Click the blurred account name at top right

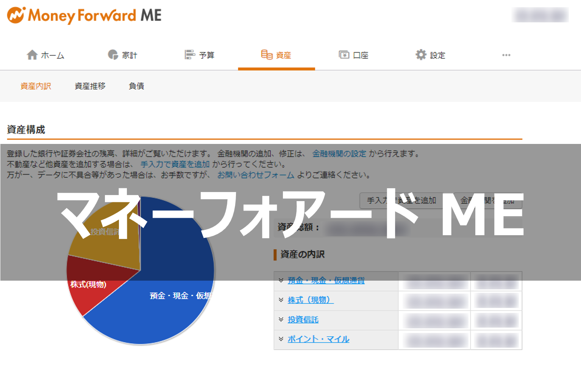pyautogui.click(x=540, y=15)
